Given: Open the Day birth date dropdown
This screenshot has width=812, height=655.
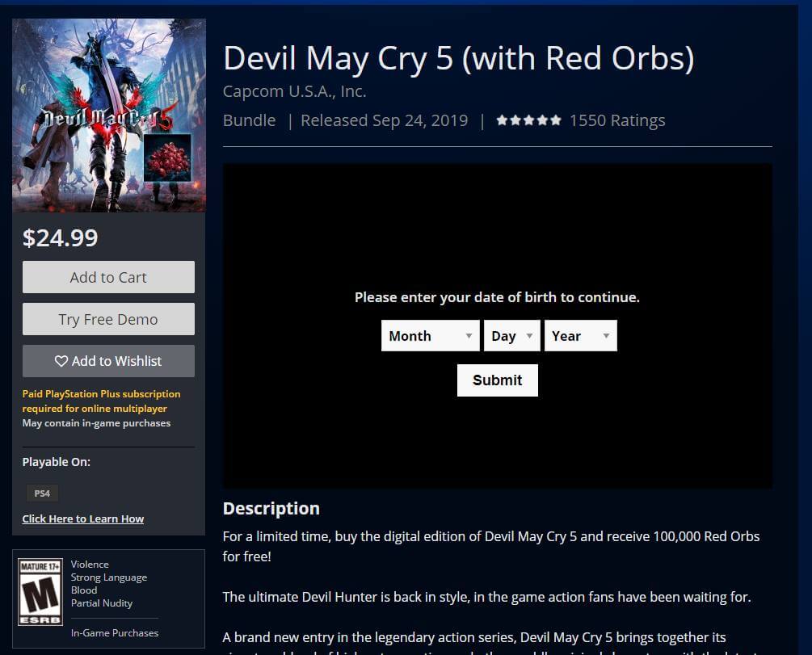Looking at the screenshot, I should point(512,335).
